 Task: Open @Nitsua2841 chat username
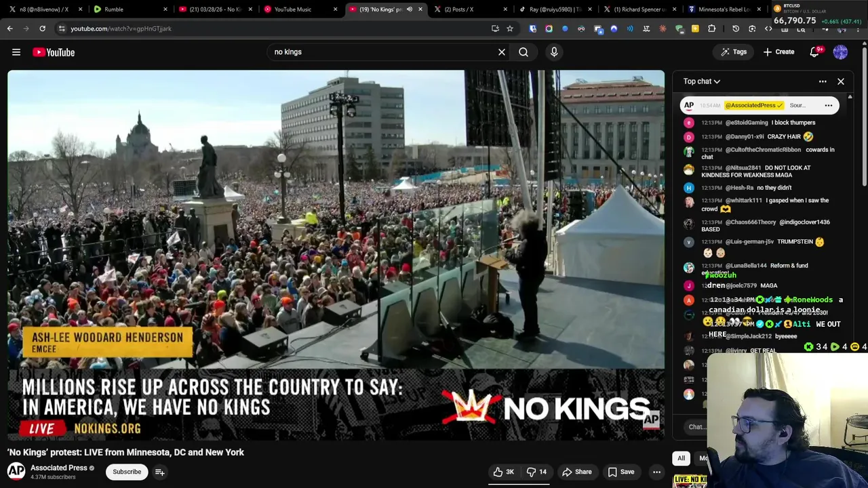coord(743,168)
